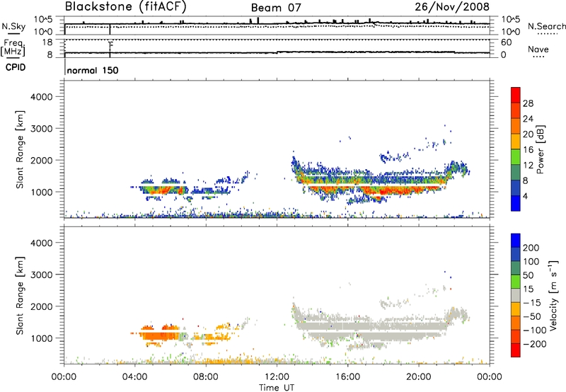Click the red swatch above 28 dB

coord(516,95)
